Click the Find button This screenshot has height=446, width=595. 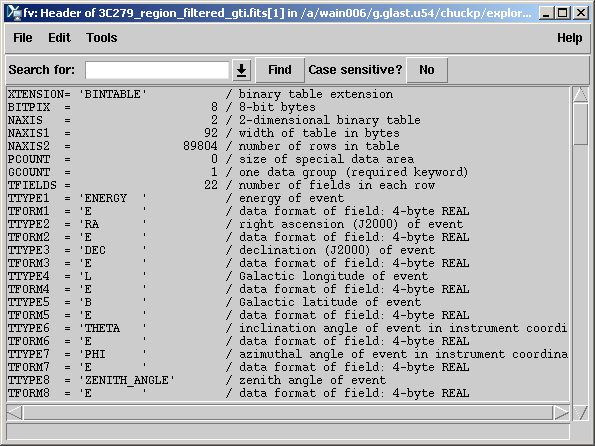[x=280, y=70]
